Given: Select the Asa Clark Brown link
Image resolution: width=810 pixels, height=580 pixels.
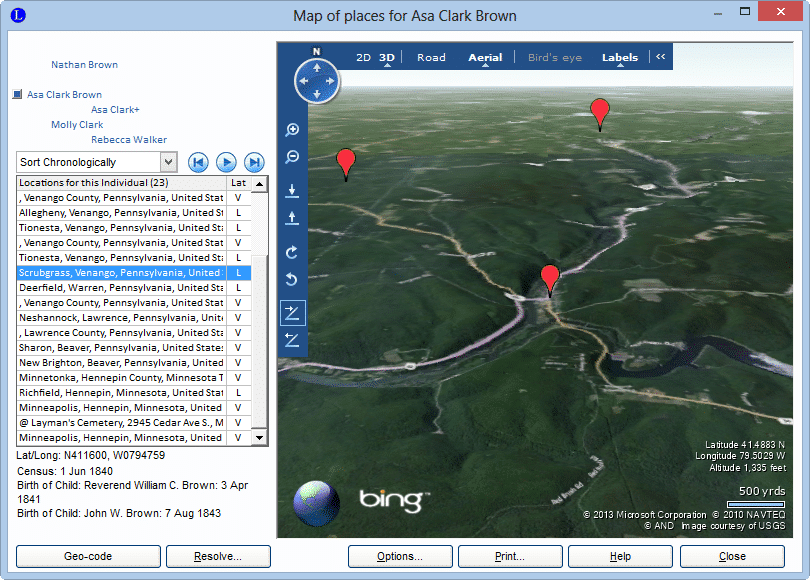Looking at the screenshot, I should (x=65, y=95).
